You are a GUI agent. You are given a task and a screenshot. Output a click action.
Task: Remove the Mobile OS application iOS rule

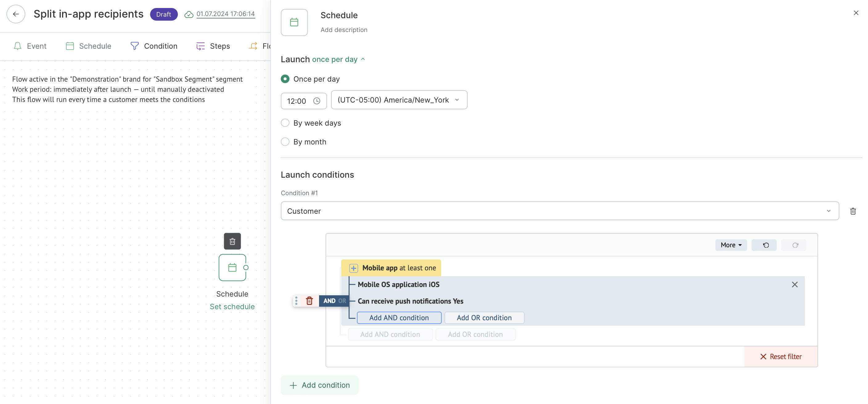tap(795, 285)
